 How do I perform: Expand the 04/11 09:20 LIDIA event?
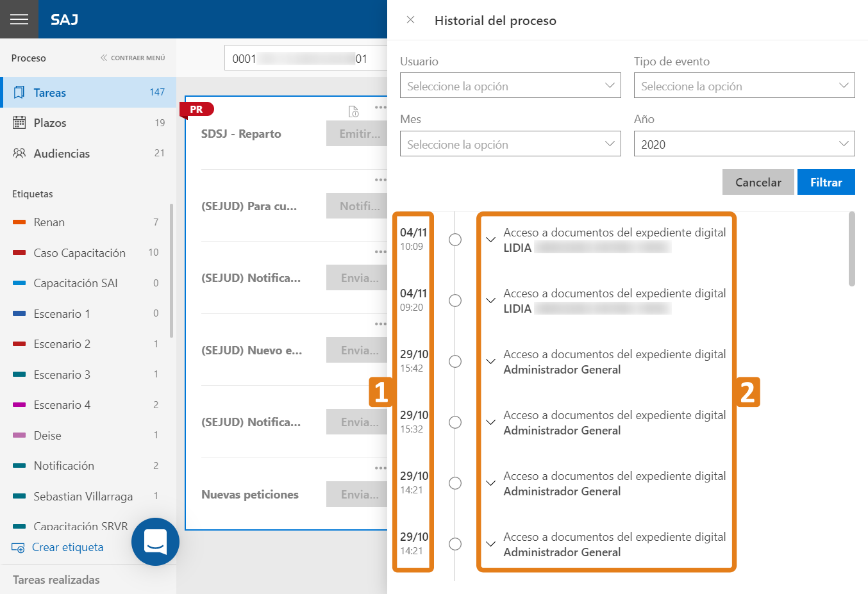[x=490, y=301]
